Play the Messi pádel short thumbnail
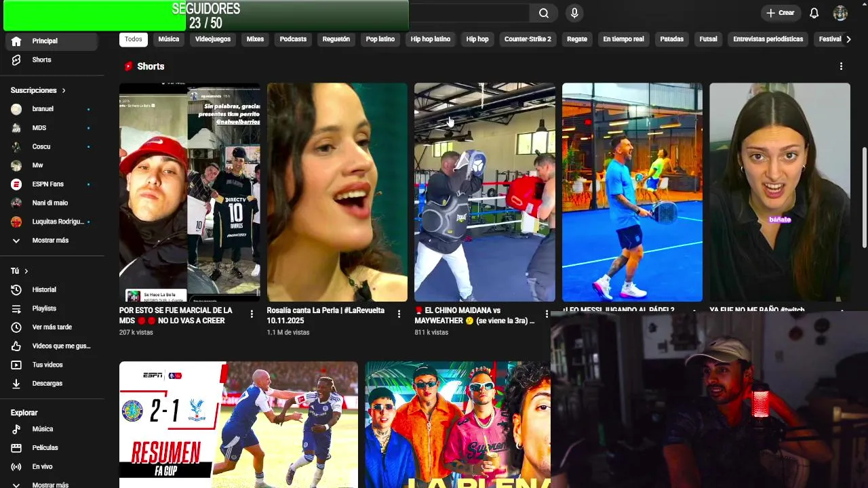 pos(632,192)
